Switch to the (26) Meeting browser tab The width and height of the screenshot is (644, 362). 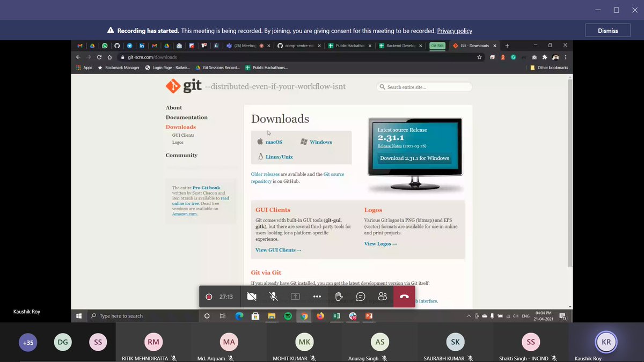point(246,46)
